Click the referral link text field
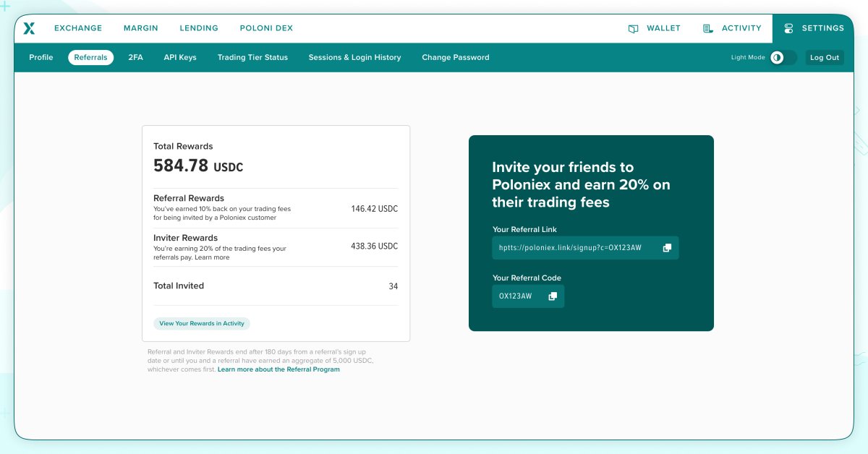 (x=586, y=248)
